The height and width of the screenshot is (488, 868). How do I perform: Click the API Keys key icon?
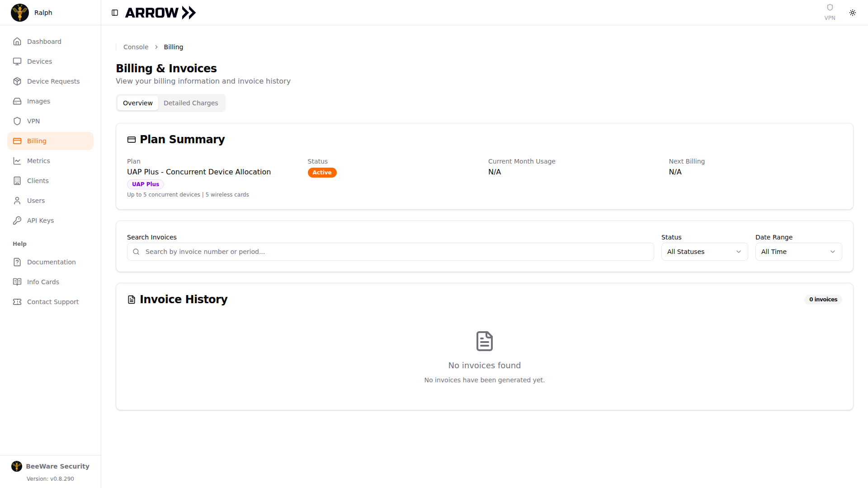(17, 221)
